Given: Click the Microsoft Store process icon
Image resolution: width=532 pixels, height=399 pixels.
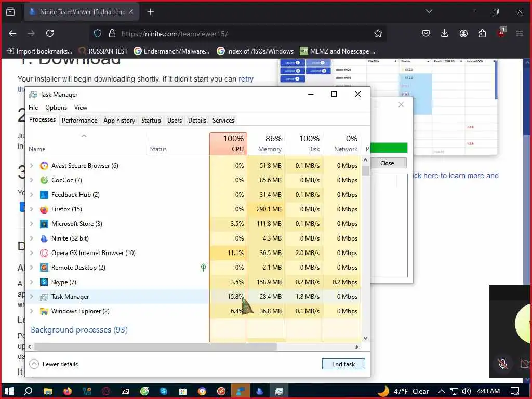Looking at the screenshot, I should click(44, 224).
